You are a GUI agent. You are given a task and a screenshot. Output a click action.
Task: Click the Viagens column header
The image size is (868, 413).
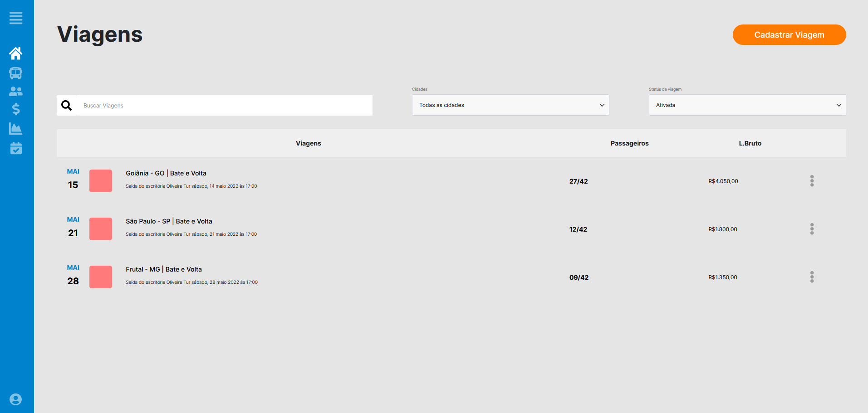pos(309,143)
